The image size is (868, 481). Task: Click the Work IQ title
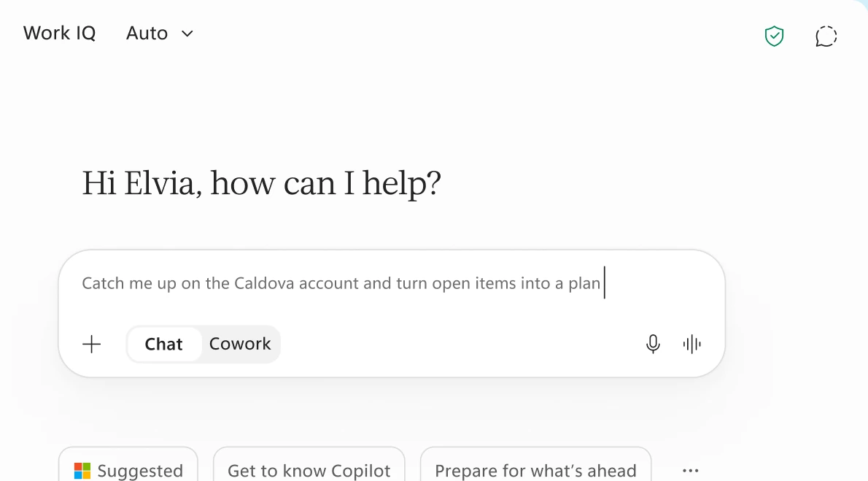[59, 34]
